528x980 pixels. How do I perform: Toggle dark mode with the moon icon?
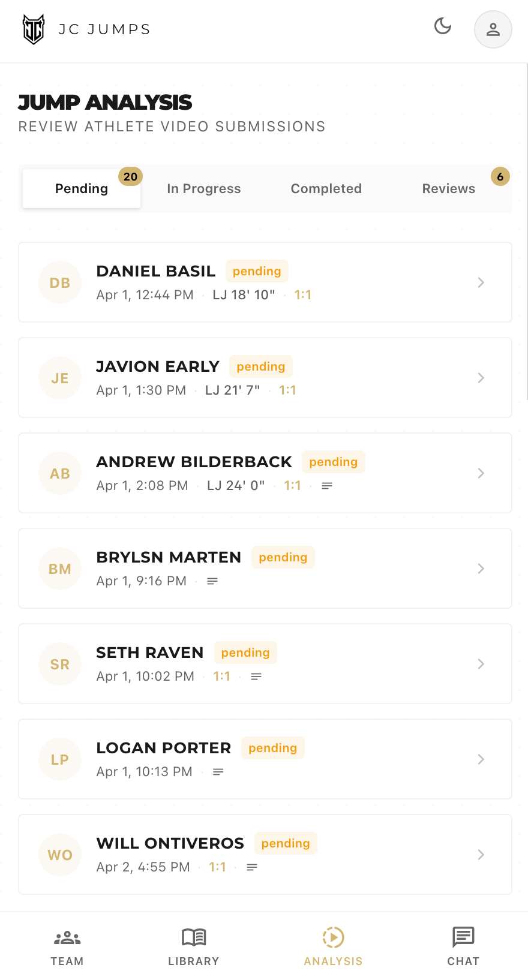442,26
